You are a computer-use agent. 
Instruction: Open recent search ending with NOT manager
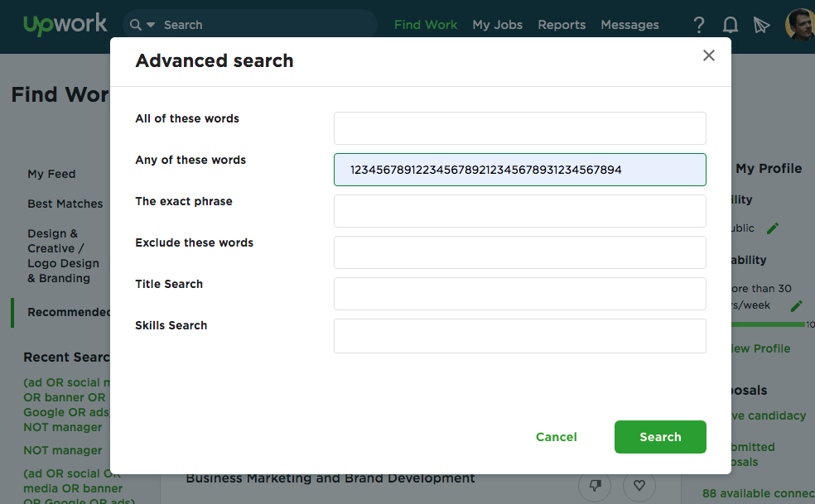click(x=66, y=405)
